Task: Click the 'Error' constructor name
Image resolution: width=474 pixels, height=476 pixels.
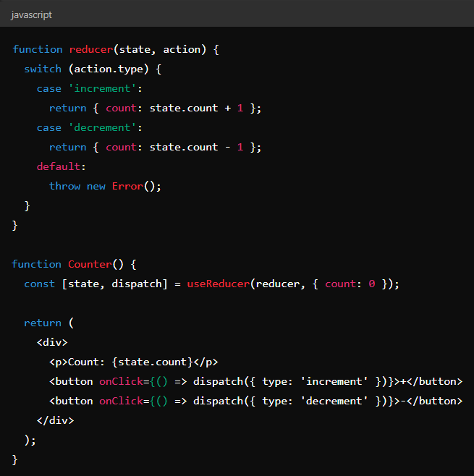Action: coord(127,186)
